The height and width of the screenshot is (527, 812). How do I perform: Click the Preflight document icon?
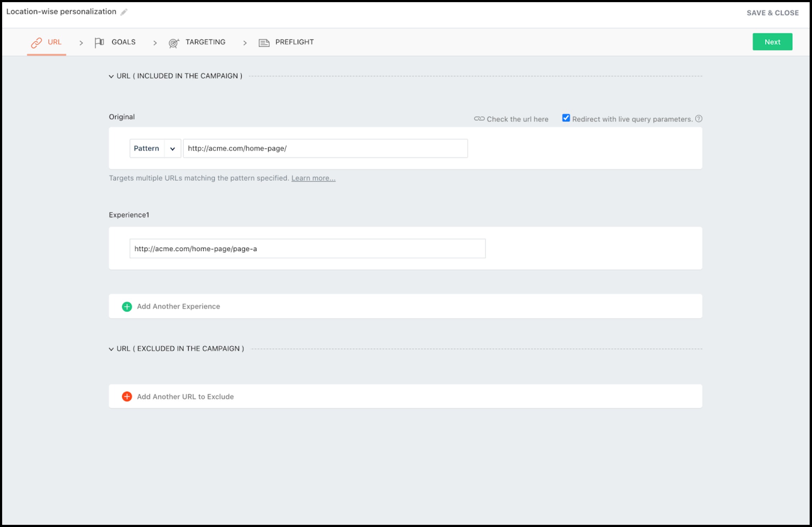coord(264,43)
